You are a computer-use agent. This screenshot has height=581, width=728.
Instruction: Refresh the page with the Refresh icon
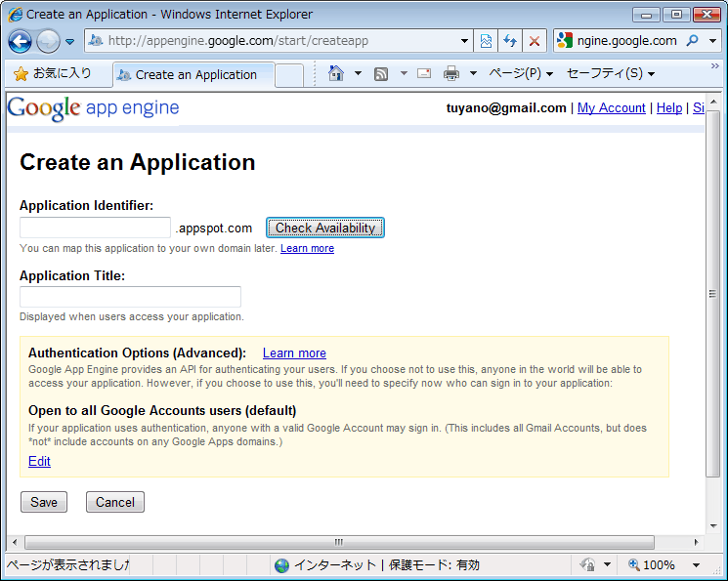click(510, 41)
